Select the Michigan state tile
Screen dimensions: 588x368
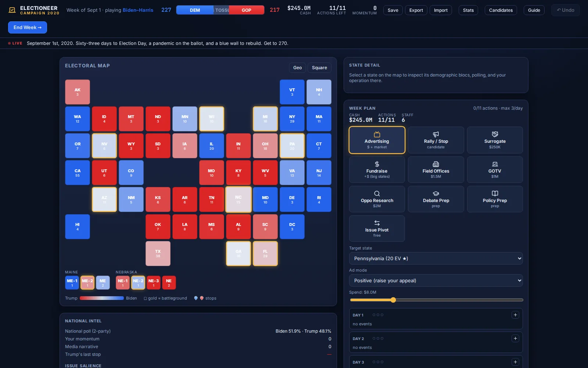click(265, 119)
